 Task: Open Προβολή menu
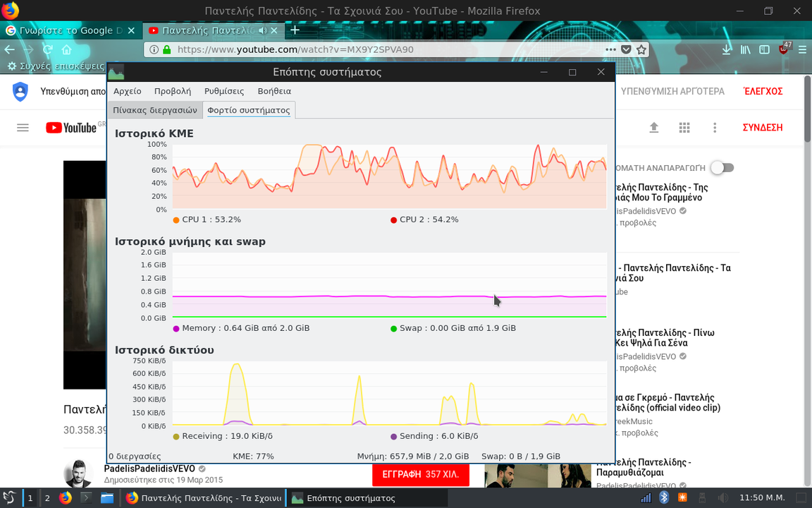(x=173, y=91)
